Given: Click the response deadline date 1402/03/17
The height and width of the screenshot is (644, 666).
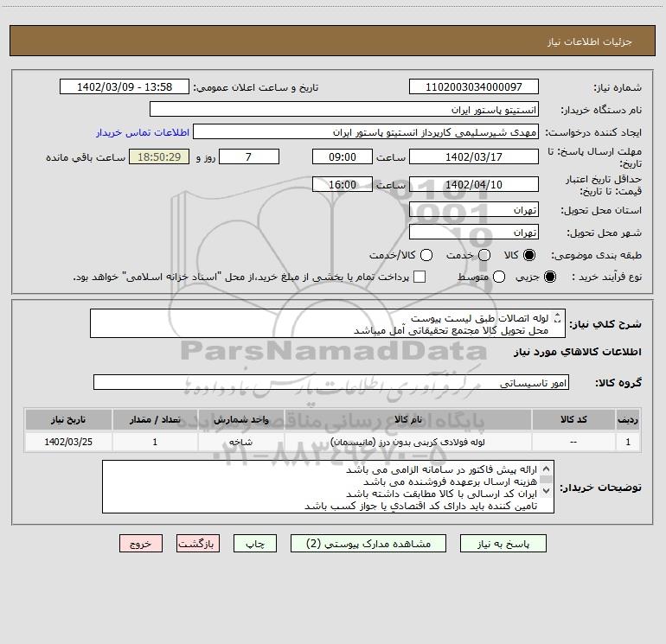Looking at the screenshot, I should [x=474, y=156].
